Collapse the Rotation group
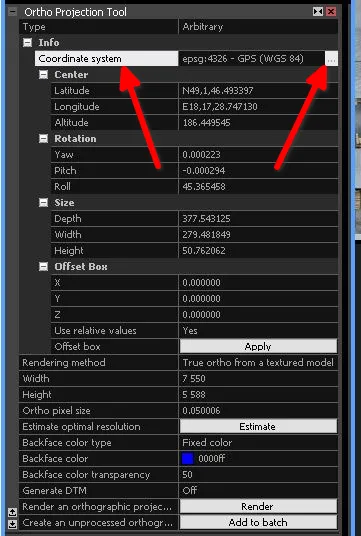Image resolution: width=361 pixels, height=536 pixels. click(x=43, y=139)
